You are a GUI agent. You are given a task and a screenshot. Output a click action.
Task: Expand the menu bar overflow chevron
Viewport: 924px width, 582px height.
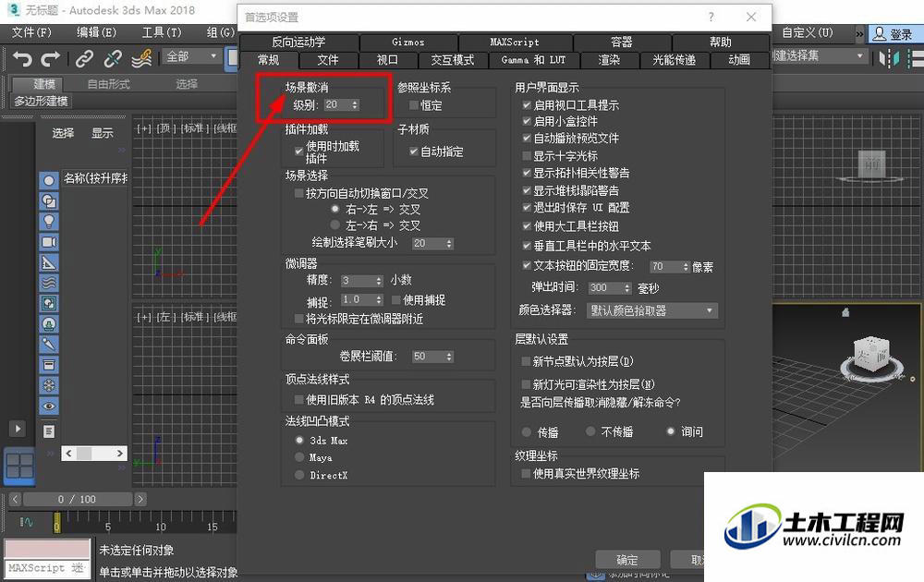859,34
